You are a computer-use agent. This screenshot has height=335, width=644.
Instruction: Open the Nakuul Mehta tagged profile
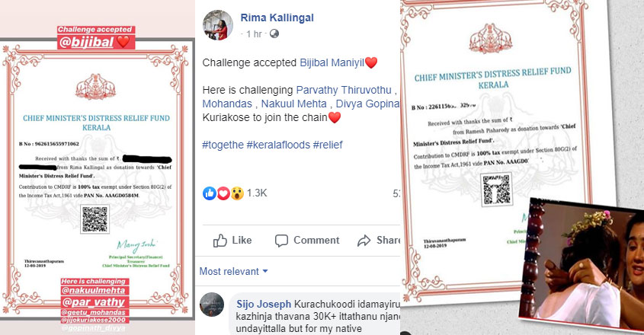(294, 104)
